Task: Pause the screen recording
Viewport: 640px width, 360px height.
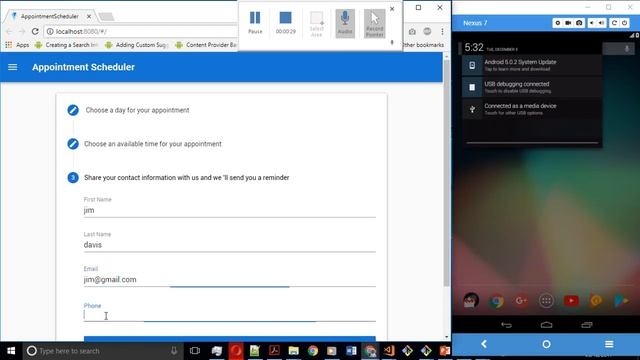Action: pos(255,22)
